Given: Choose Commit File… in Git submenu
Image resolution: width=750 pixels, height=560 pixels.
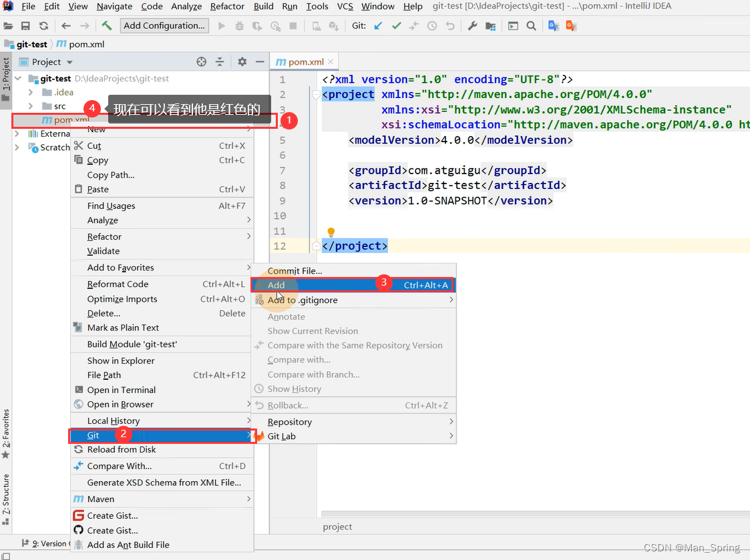Looking at the screenshot, I should [x=354, y=271].
